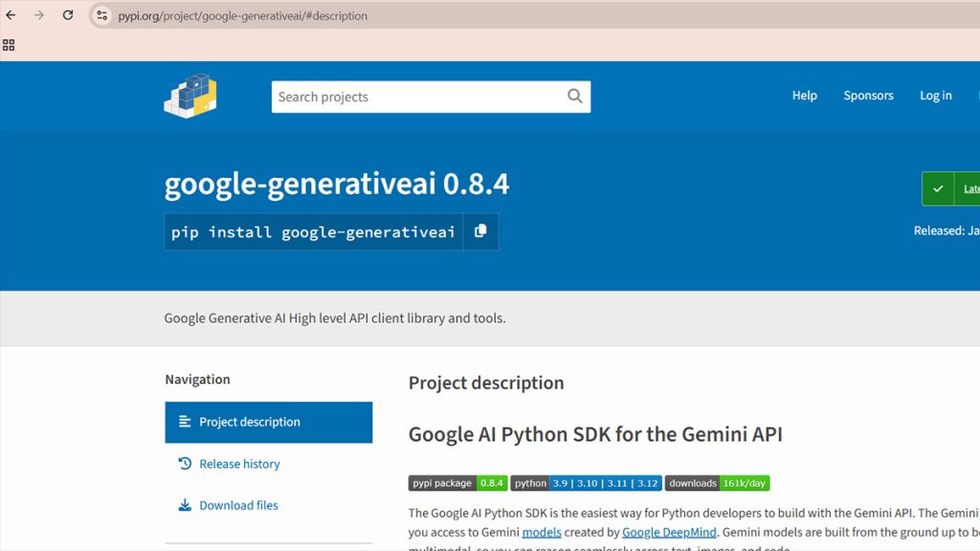The height and width of the screenshot is (551, 980).
Task: Click the Download files arrow icon
Action: 185,505
